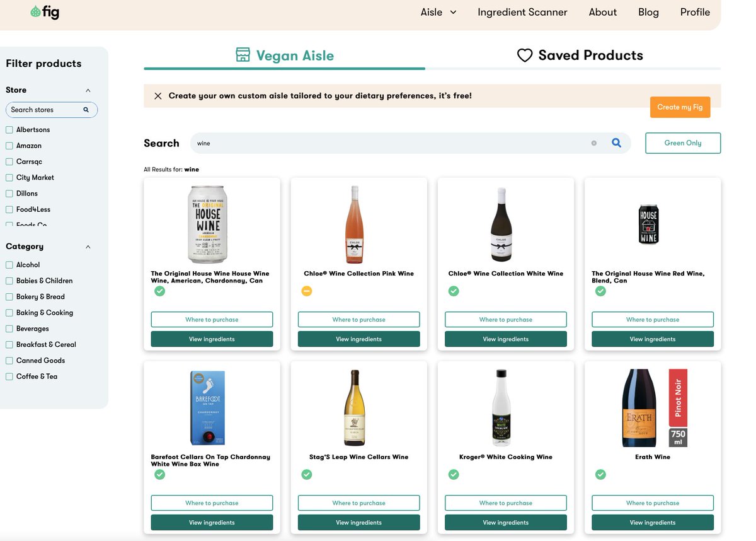View ingredients for Barefoot Chardonnay Box Wine
Screen dimensions: 756x541
pos(212,523)
